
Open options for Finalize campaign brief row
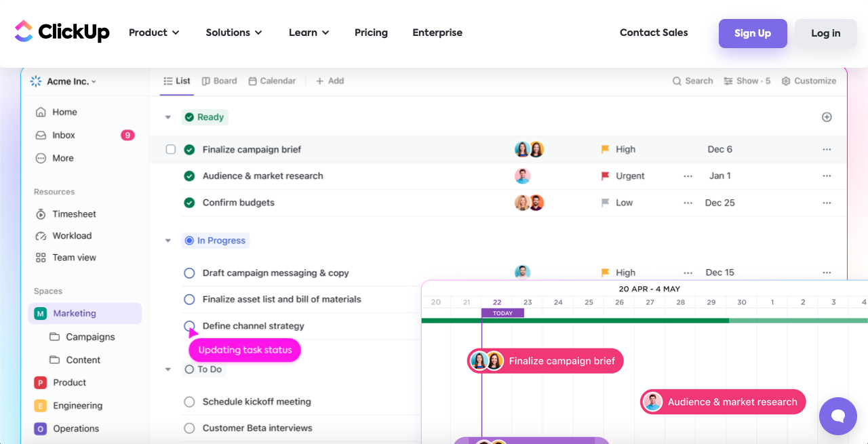point(827,149)
